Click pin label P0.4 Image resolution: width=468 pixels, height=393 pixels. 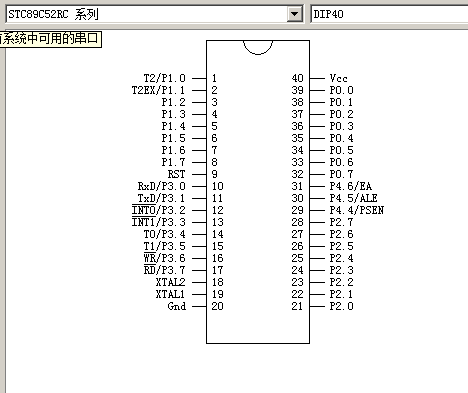(341, 138)
